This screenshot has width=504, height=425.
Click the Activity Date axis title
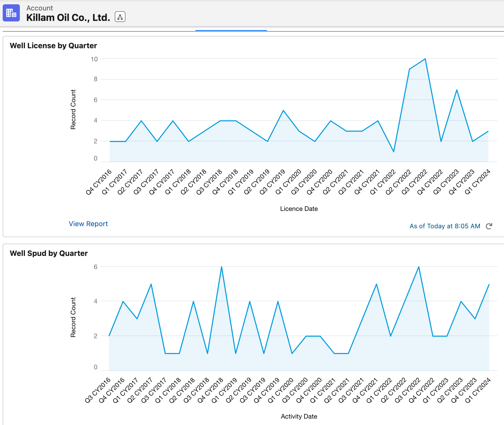[299, 416]
